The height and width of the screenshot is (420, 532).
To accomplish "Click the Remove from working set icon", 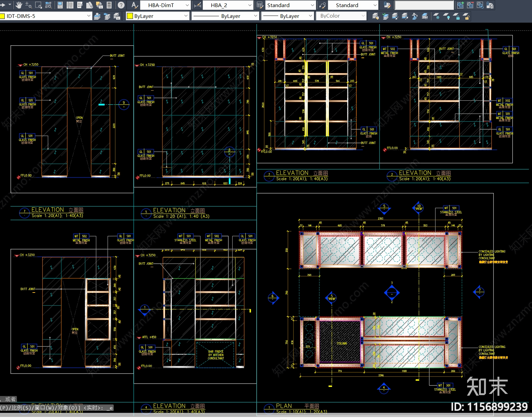I will tap(470, 5).
